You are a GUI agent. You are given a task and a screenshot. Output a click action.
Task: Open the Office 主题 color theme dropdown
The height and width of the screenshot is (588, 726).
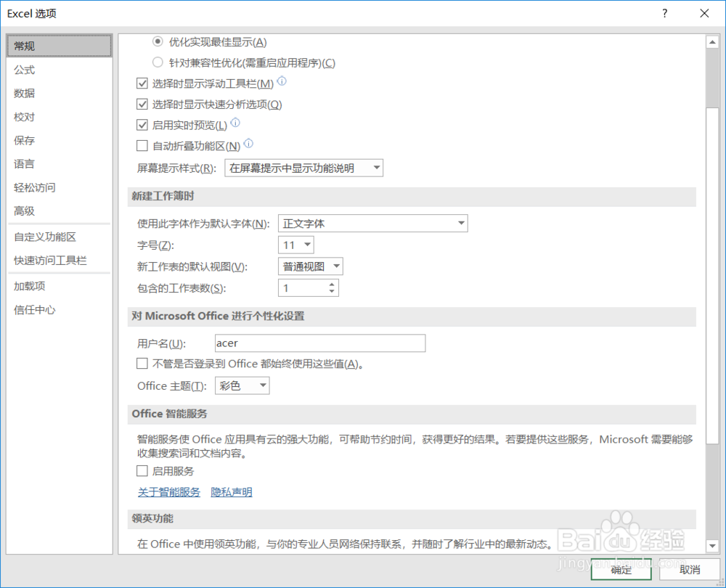click(x=262, y=385)
